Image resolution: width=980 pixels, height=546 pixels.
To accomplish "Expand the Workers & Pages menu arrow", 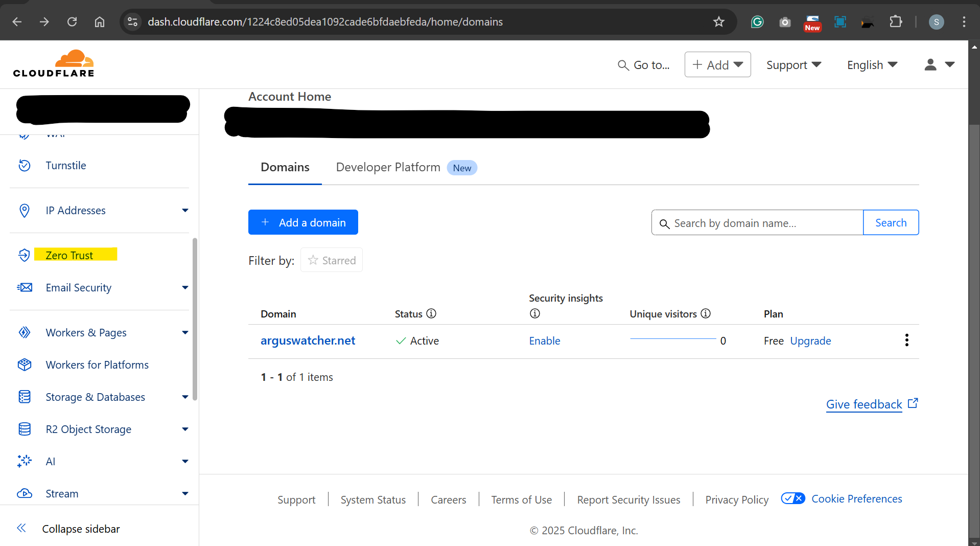I will pyautogui.click(x=185, y=333).
